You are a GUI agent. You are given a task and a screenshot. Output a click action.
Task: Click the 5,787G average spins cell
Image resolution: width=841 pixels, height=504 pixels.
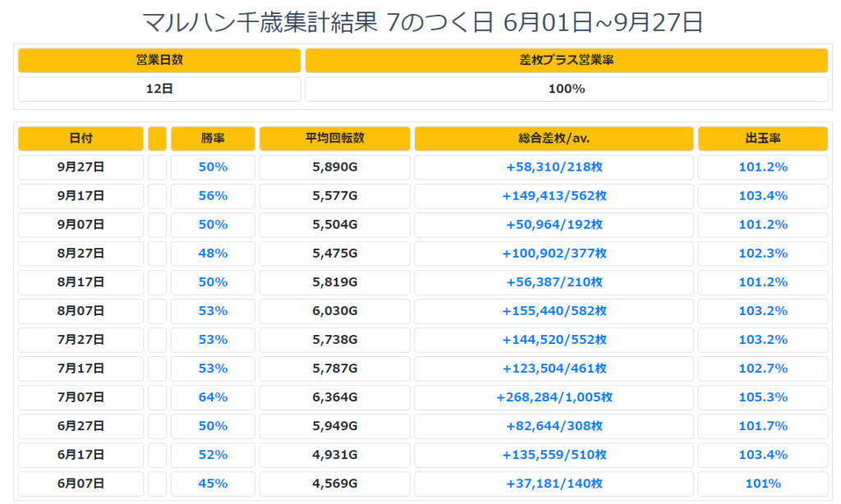coord(335,369)
